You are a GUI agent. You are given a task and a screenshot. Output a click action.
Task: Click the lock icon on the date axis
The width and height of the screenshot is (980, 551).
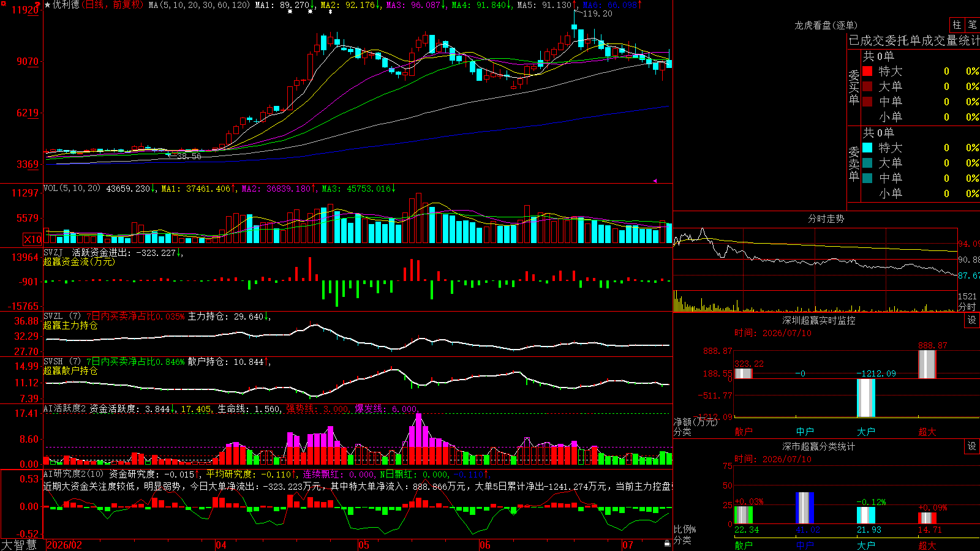667,544
